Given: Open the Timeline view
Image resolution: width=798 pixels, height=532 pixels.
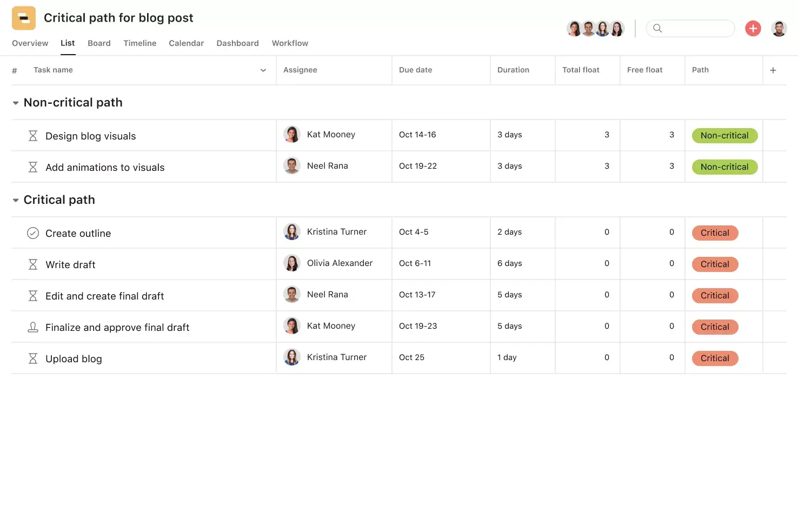Looking at the screenshot, I should click(x=139, y=43).
